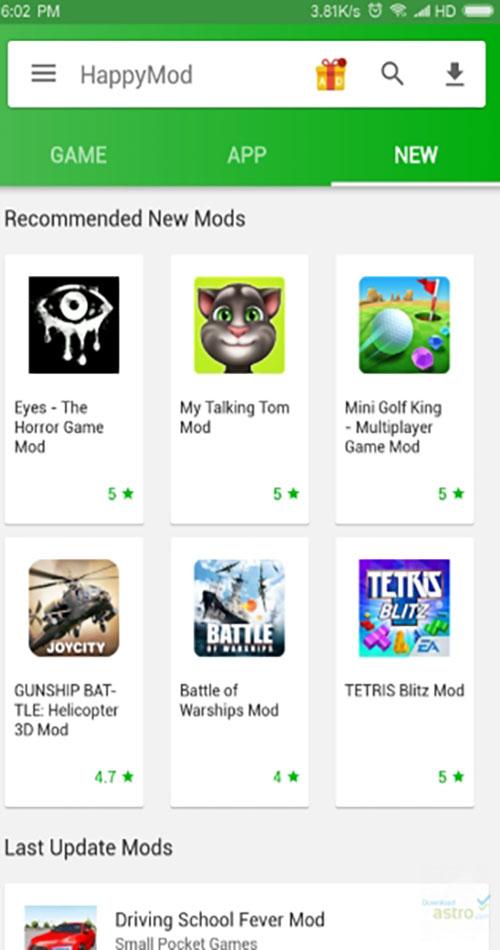Tap the TETRIS Blitz icon
Image resolution: width=500 pixels, height=950 pixels.
(404, 608)
